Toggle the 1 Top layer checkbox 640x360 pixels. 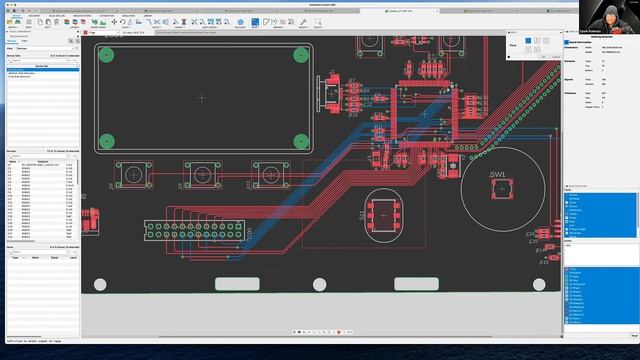point(567,269)
